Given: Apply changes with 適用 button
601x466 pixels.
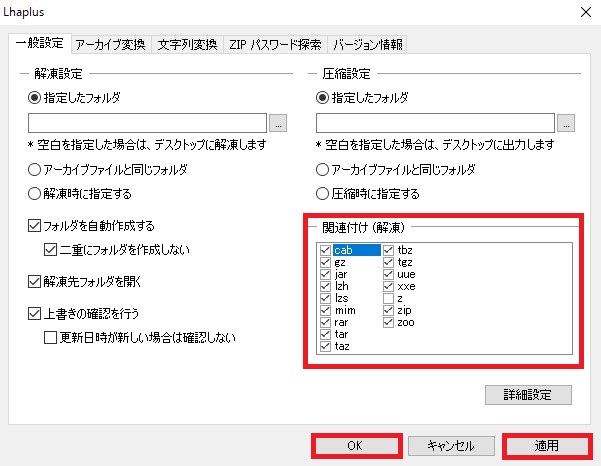Looking at the screenshot, I should tap(547, 446).
